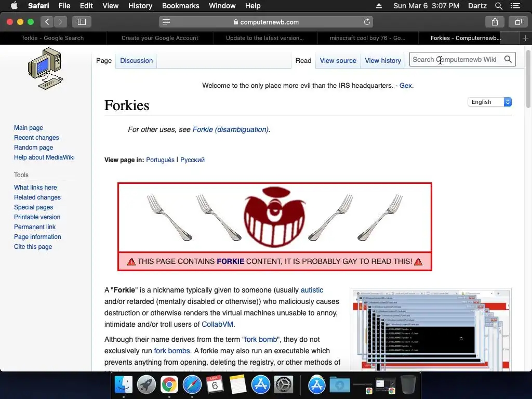Open the 'Page information' link

click(x=37, y=237)
